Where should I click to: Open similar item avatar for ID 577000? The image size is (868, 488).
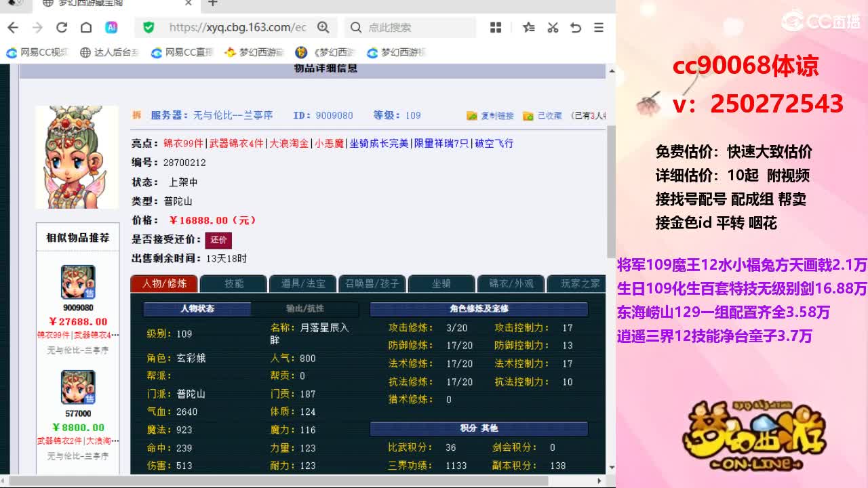tap(78, 387)
